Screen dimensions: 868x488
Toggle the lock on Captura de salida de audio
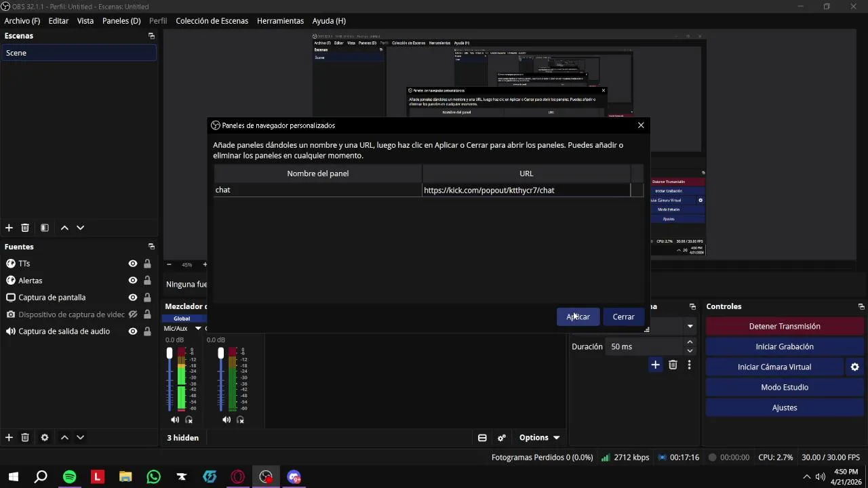(x=147, y=331)
